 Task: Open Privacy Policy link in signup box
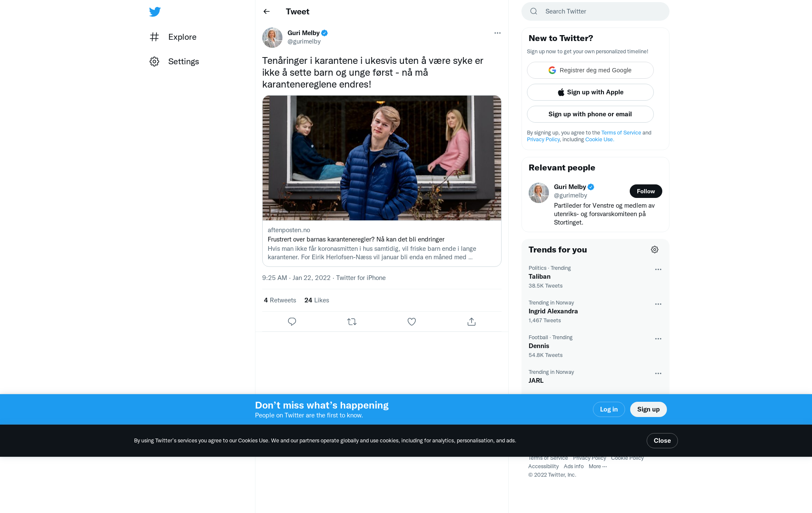point(543,139)
